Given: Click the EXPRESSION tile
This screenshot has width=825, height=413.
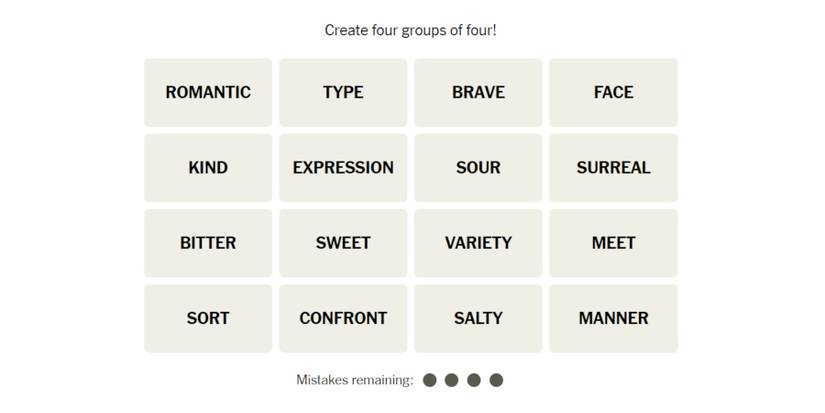Looking at the screenshot, I should (343, 168).
